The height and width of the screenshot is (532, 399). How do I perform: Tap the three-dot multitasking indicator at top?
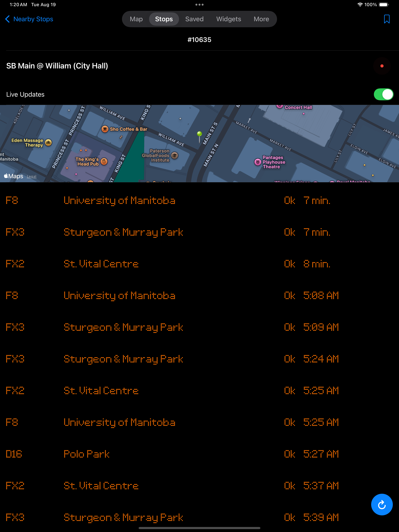coord(199,5)
